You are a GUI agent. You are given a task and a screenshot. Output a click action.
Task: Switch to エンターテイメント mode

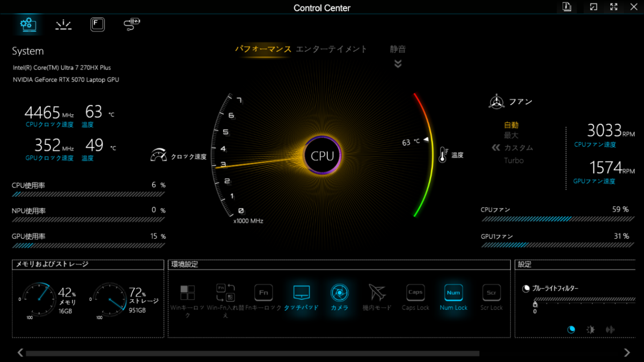332,49
